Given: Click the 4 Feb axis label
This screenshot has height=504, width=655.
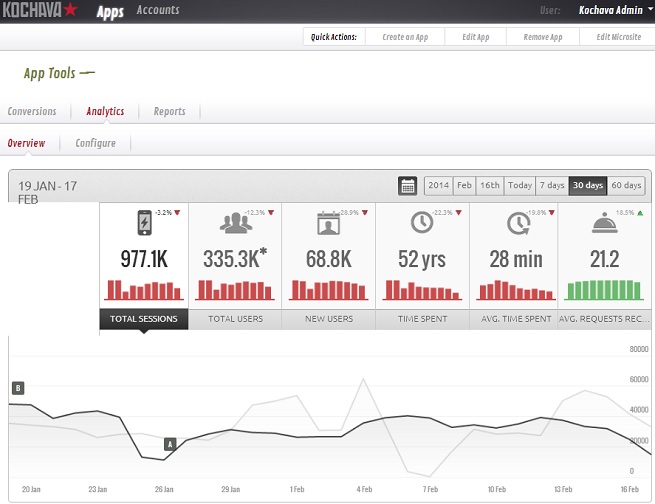Looking at the screenshot, I should (x=364, y=489).
